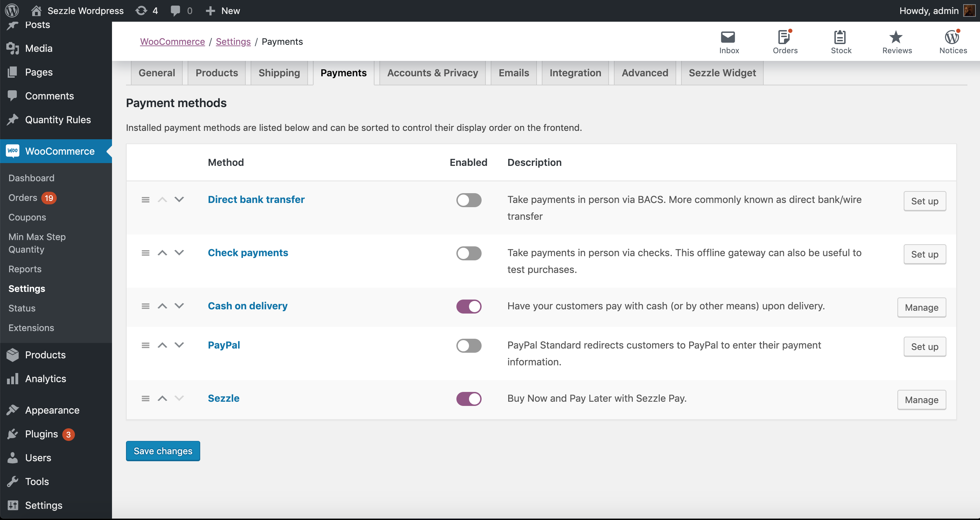Click Manage for Cash on delivery
This screenshot has width=980, height=520.
(x=922, y=308)
